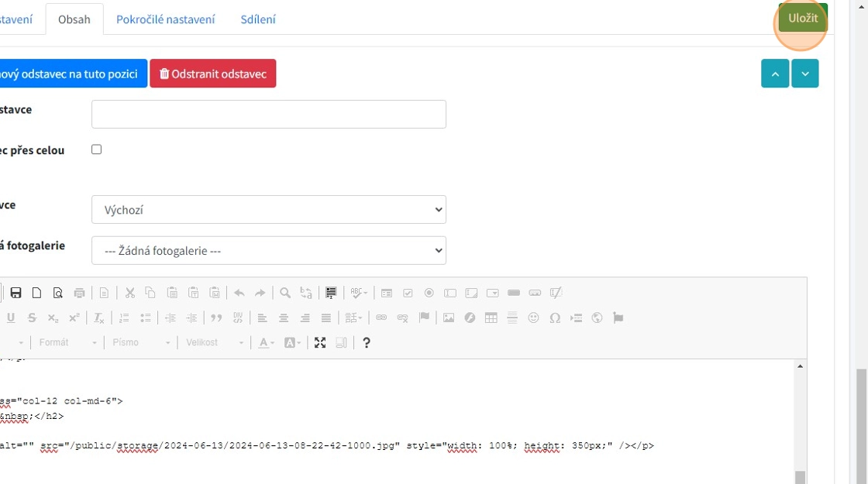Click the Insert Table icon
Screen dimensions: 868x484
pos(491,318)
